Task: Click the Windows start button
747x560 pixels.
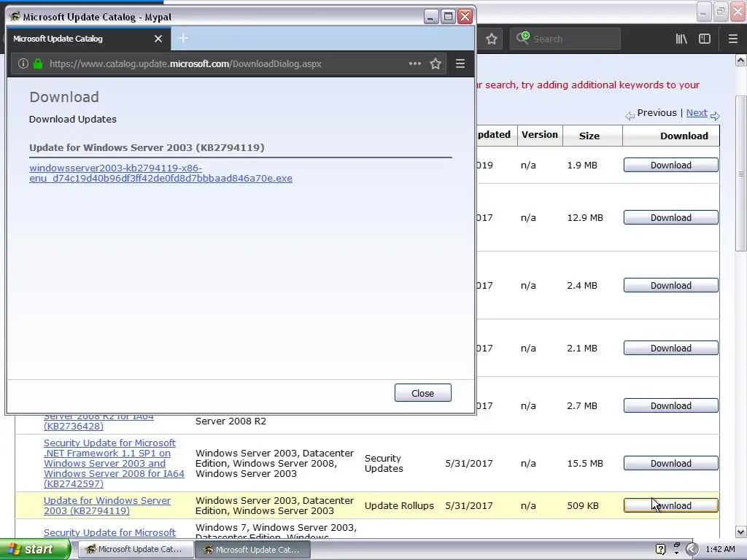Action: [35, 549]
